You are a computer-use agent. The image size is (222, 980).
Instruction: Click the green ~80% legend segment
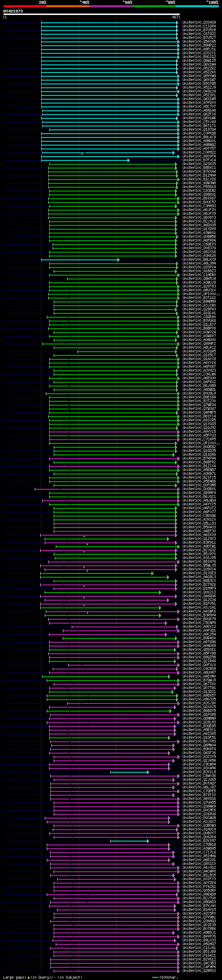click(x=154, y=6)
